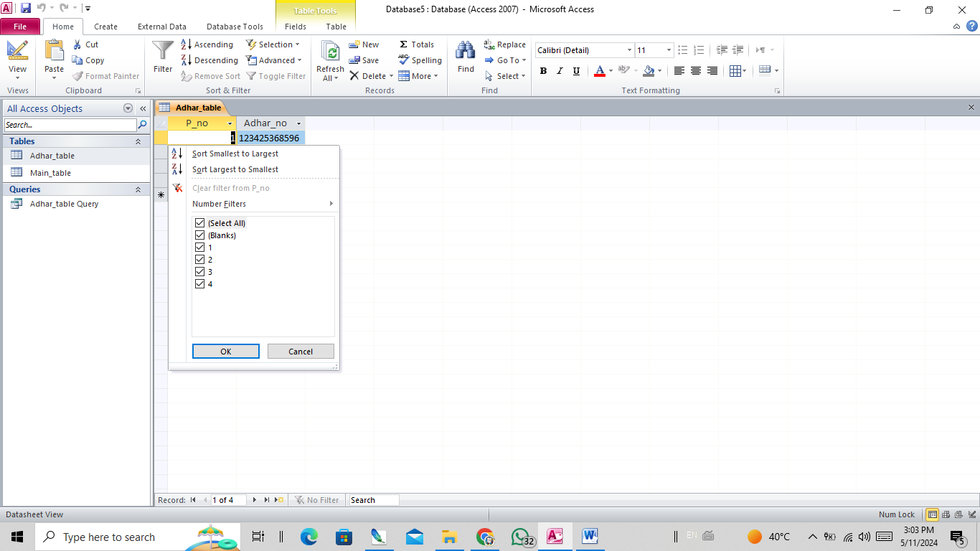Align text right

712,71
